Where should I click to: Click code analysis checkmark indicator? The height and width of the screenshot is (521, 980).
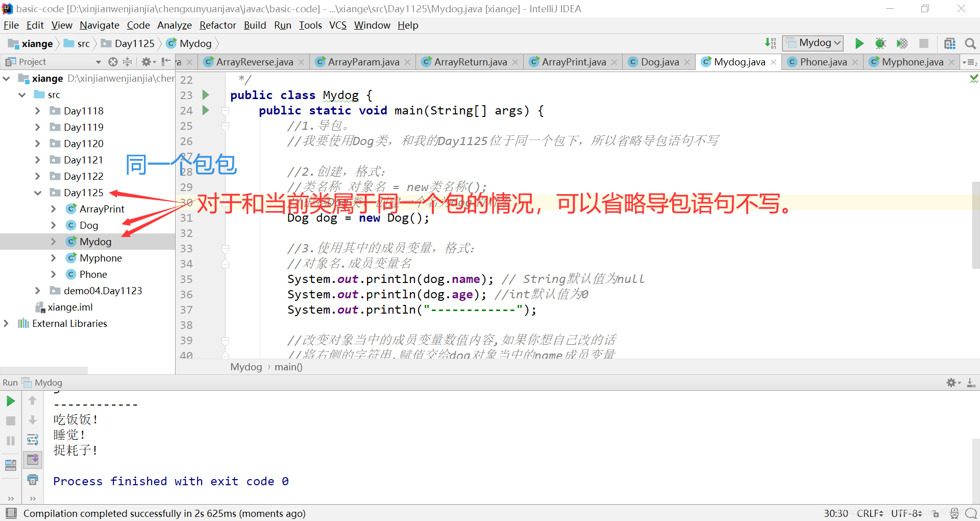(974, 78)
